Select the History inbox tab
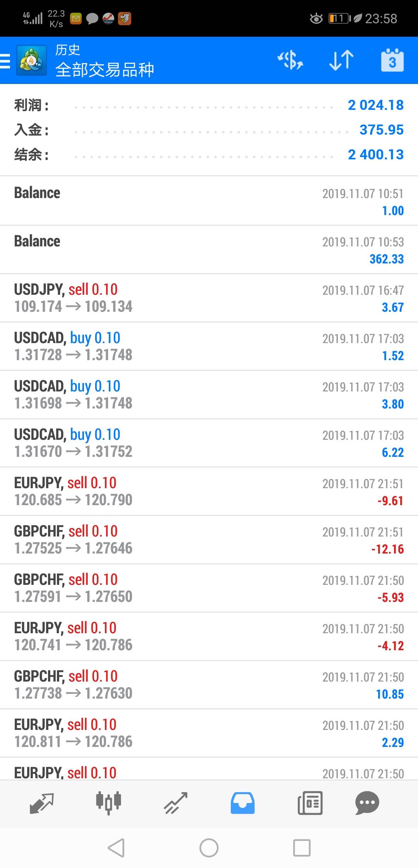Viewport: 418px width, 868px height. (243, 803)
